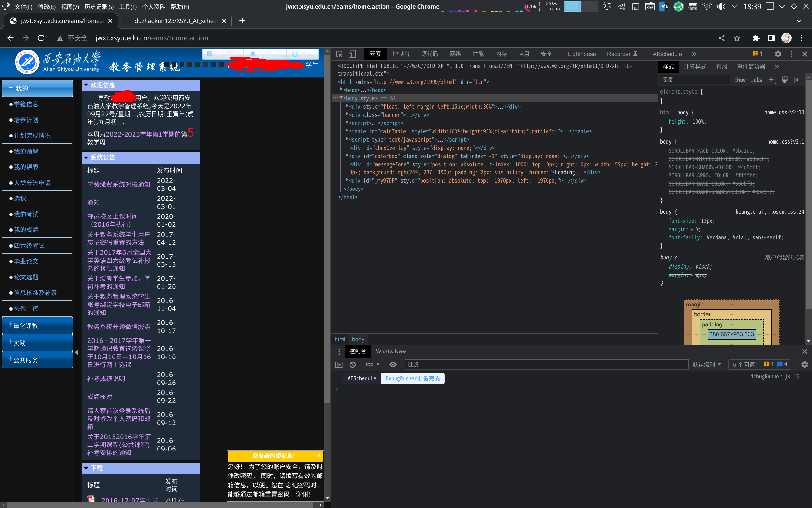Open a new browser tab with plus
This screenshot has width=812, height=508.
click(242, 21)
